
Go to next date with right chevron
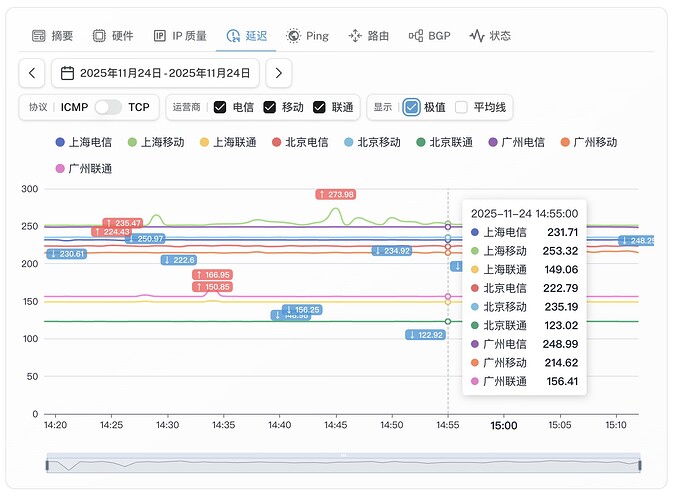pyautogui.click(x=279, y=73)
